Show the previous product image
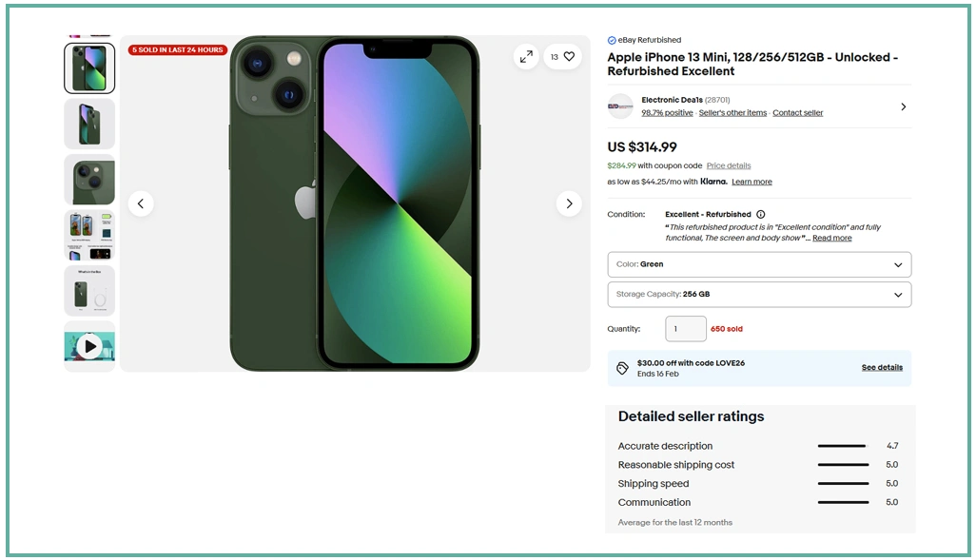This screenshot has height=560, width=976. point(141,203)
